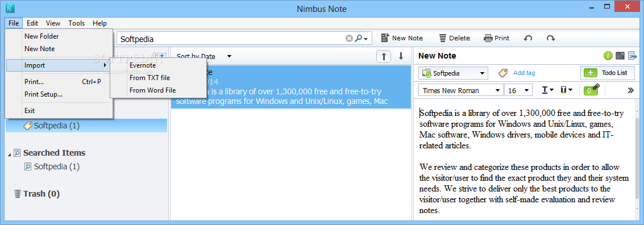Open the Help menu
The width and height of the screenshot is (644, 225).
[99, 23]
